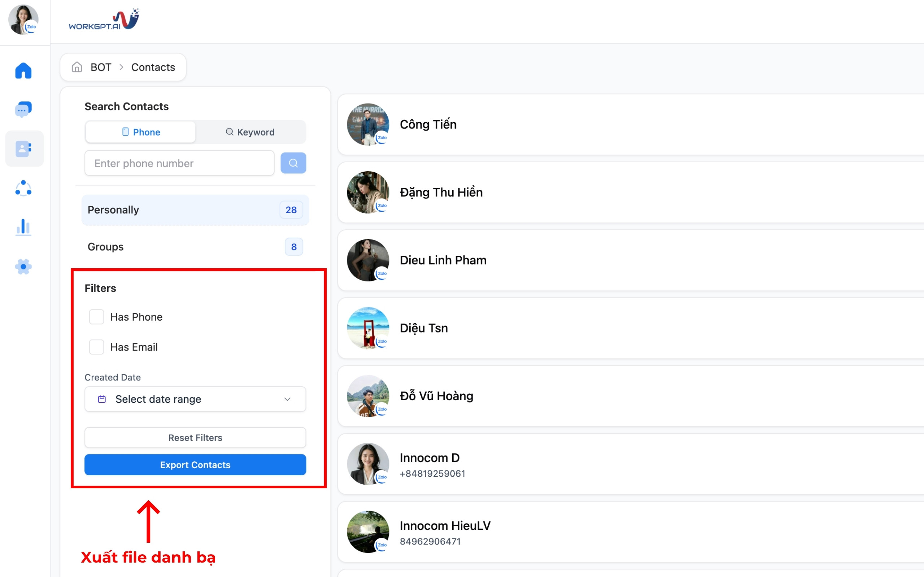The image size is (924, 577).
Task: Switch to the Phone search tab
Action: (141, 132)
